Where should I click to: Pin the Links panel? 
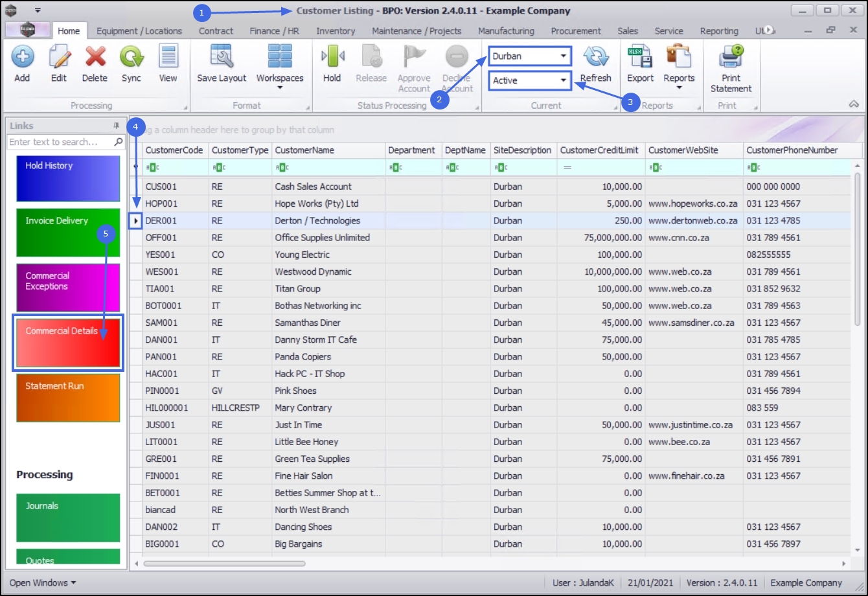[117, 126]
